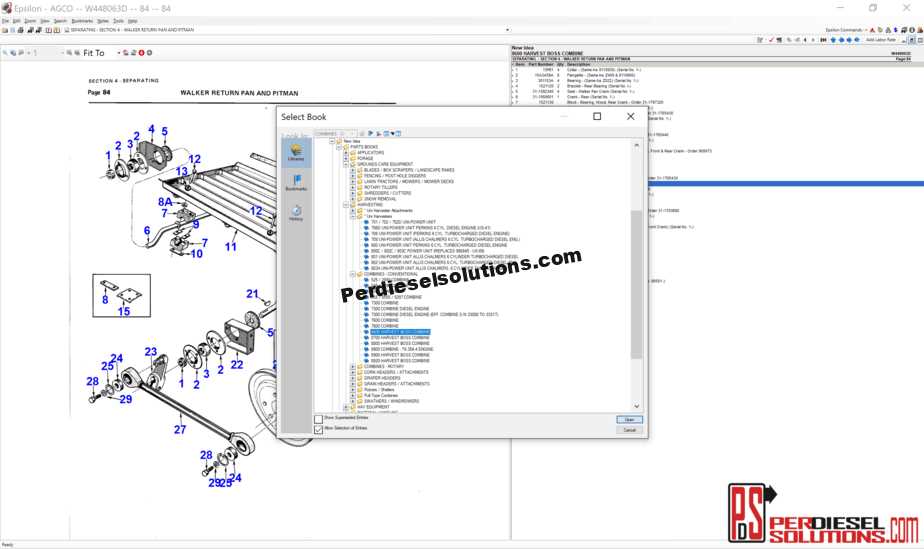Screen dimensions: 924x549
Task: Open the Help menu
Action: tap(133, 21)
